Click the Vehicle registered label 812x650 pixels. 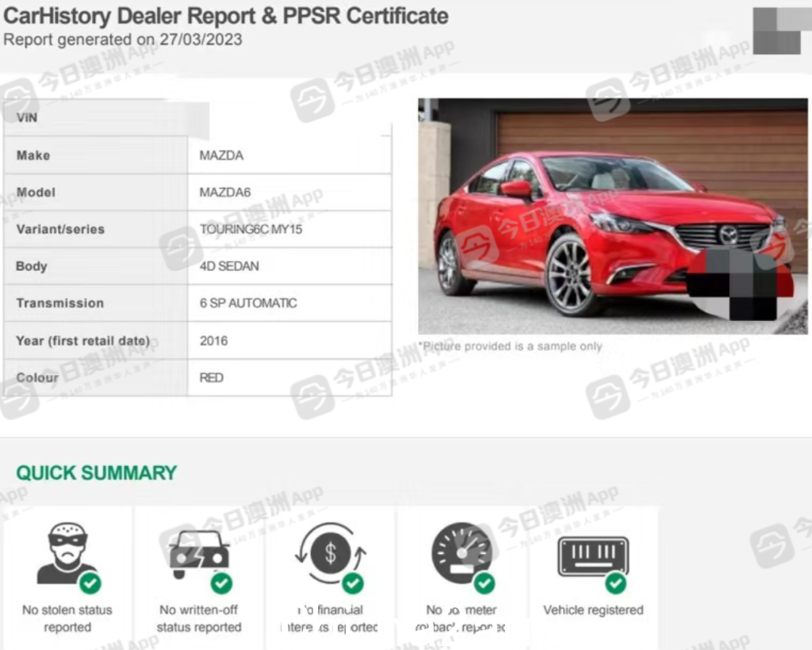(593, 610)
